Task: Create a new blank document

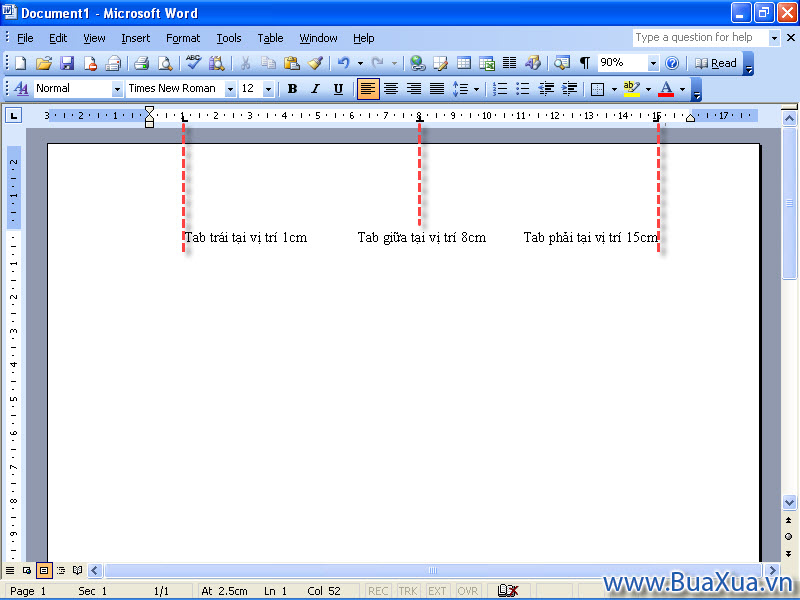Action: [20, 63]
